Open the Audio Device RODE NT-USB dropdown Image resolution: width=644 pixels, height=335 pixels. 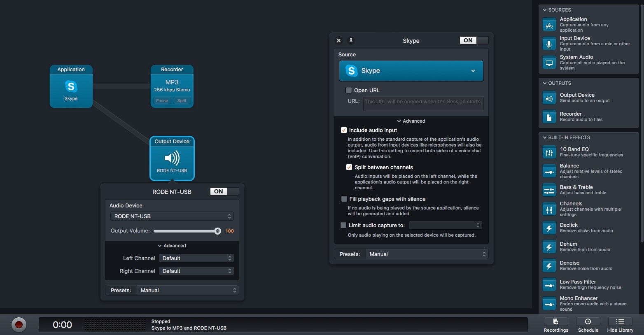(x=172, y=216)
